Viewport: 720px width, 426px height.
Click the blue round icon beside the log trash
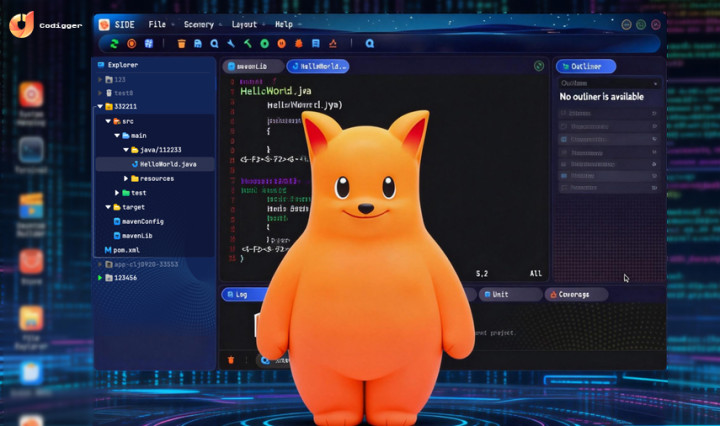(265, 360)
